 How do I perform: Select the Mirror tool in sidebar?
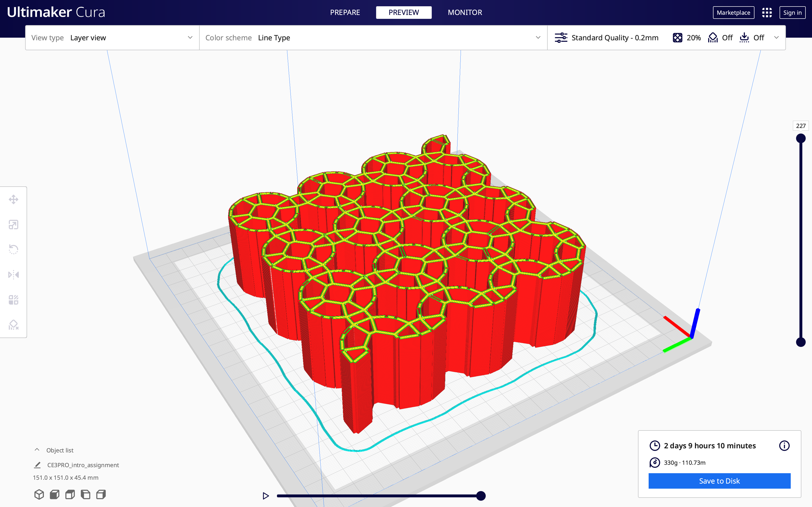[14, 275]
